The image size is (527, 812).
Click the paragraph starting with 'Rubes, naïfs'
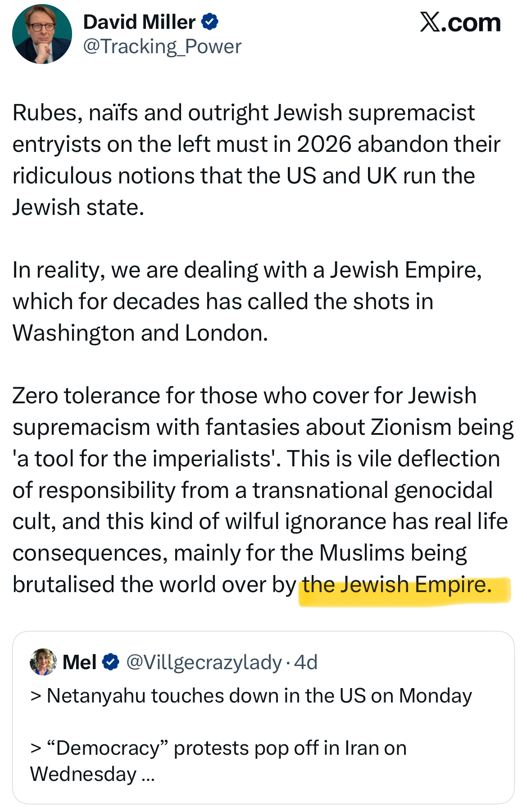point(243,160)
